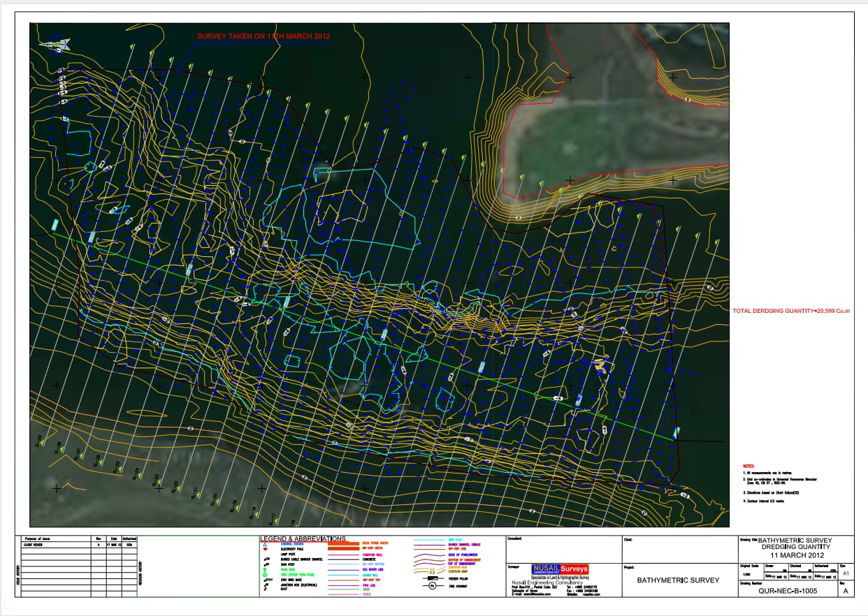Click the feeder pillar legend symbol
Image resolution: width=868 pixels, height=616 pixels.
coord(432,578)
